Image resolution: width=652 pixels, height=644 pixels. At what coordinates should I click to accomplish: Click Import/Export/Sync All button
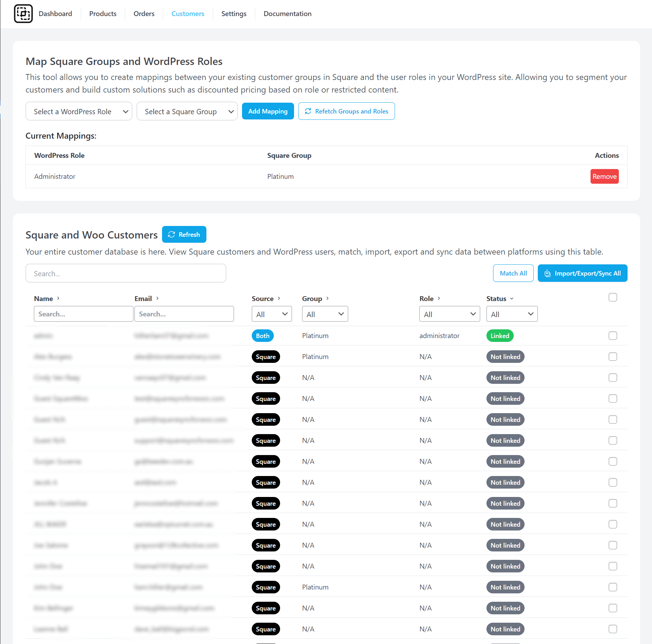(583, 273)
